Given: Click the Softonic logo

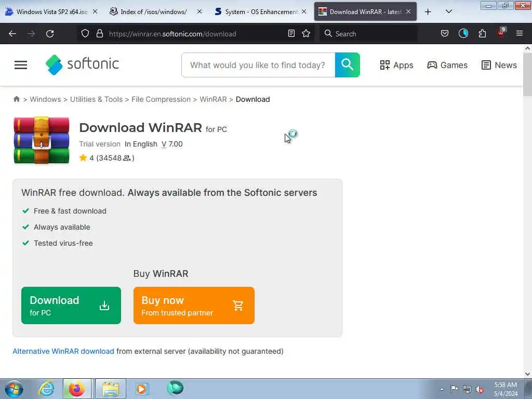Looking at the screenshot, I should click(x=83, y=64).
